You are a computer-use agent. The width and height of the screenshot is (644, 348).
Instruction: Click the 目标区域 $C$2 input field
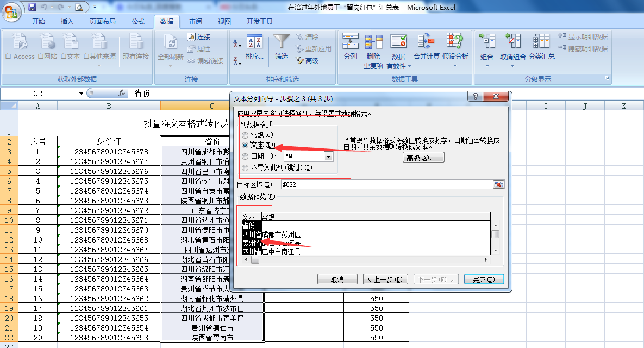pos(386,184)
